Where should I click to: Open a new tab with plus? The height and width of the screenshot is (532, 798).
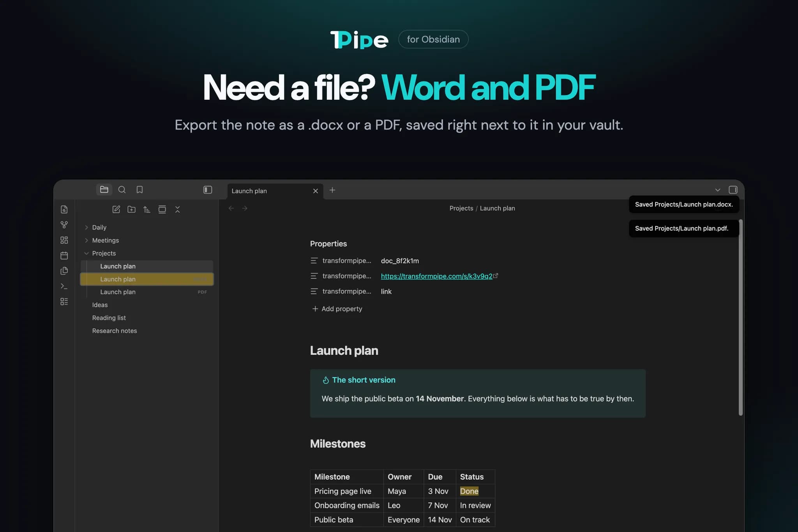[332, 190]
